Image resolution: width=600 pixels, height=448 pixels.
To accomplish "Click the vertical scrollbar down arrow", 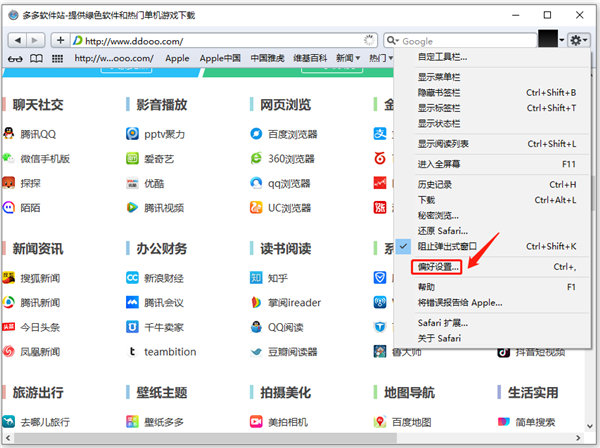I will coord(590,426).
